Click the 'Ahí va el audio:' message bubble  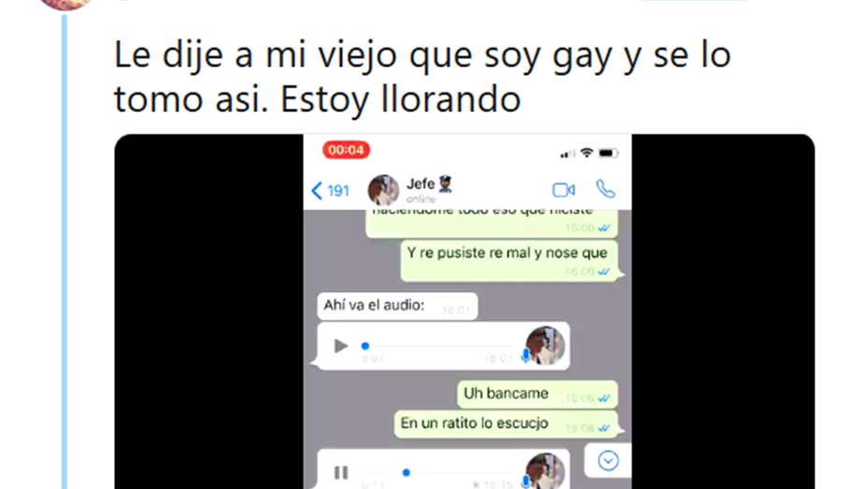397,307
